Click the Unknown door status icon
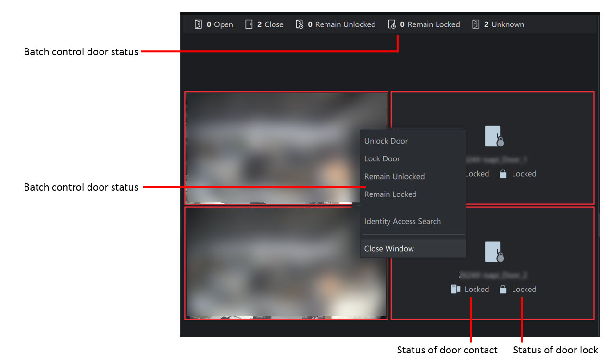 475,24
